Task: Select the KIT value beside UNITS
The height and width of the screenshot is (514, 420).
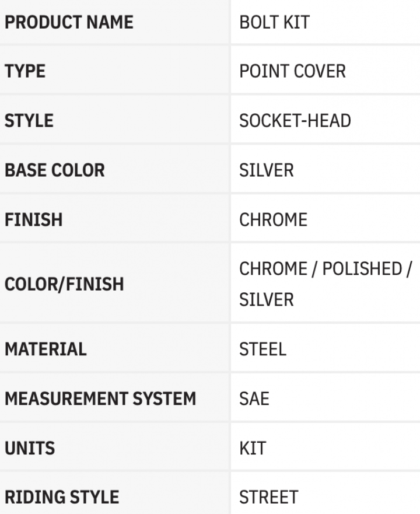Action: click(253, 448)
